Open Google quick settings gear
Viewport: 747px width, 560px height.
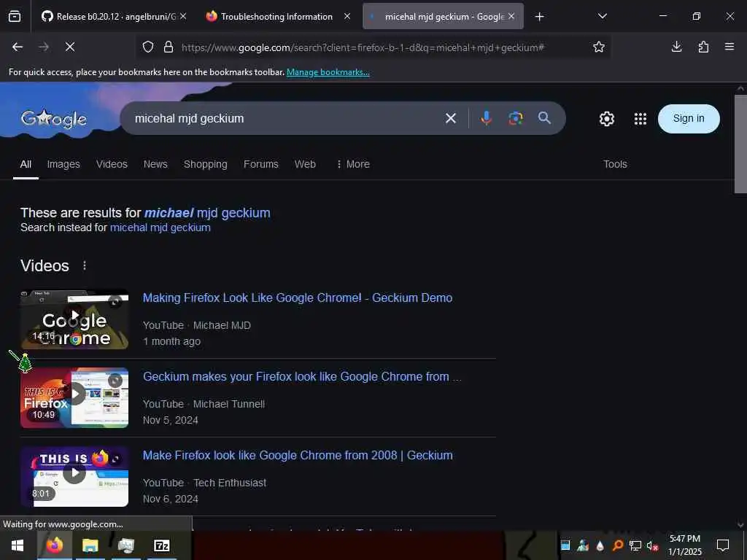coord(606,119)
